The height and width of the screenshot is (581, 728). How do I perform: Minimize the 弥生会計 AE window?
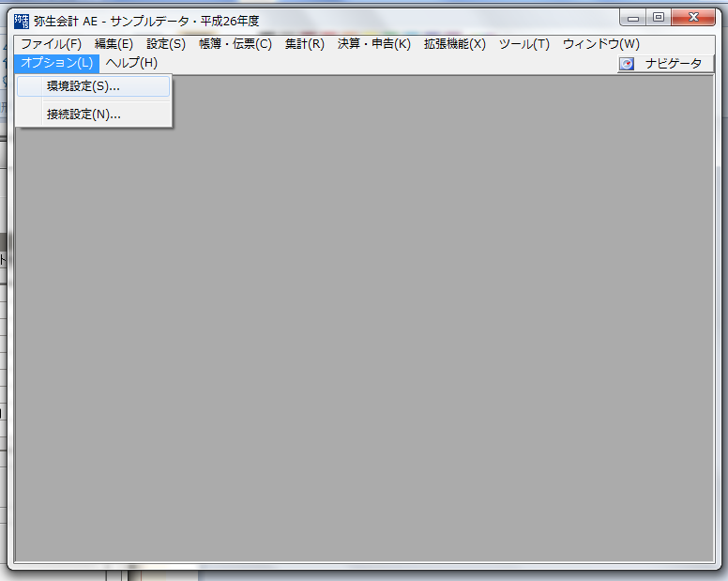(635, 18)
